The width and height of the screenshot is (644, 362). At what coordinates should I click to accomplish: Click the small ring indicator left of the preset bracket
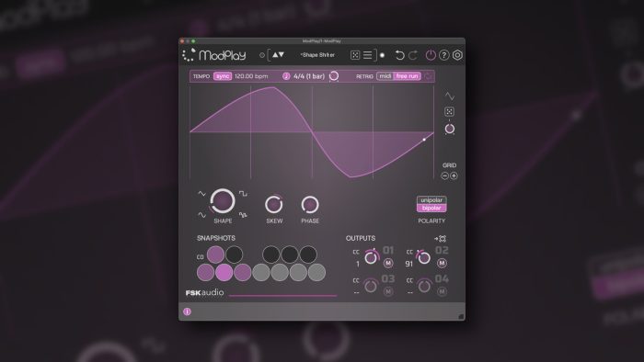(262, 55)
